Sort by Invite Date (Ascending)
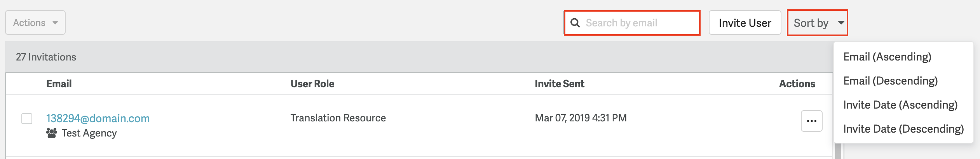980x159 pixels. click(900, 105)
